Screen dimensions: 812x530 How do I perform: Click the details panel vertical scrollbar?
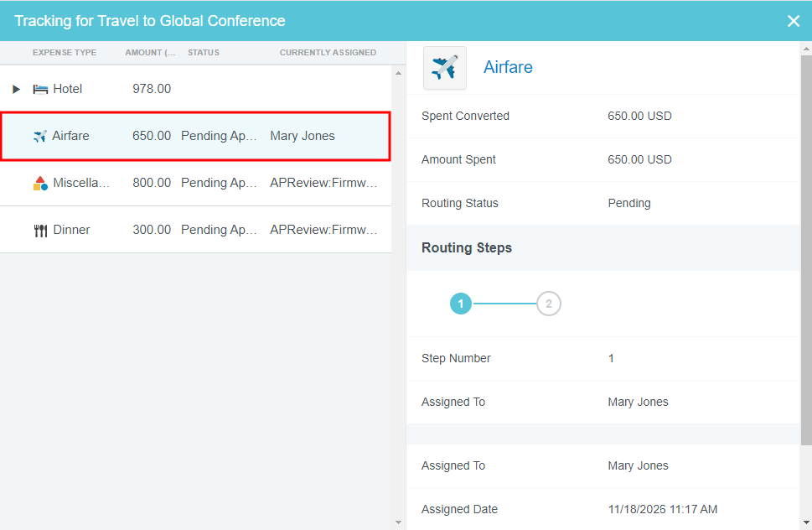coord(805,252)
